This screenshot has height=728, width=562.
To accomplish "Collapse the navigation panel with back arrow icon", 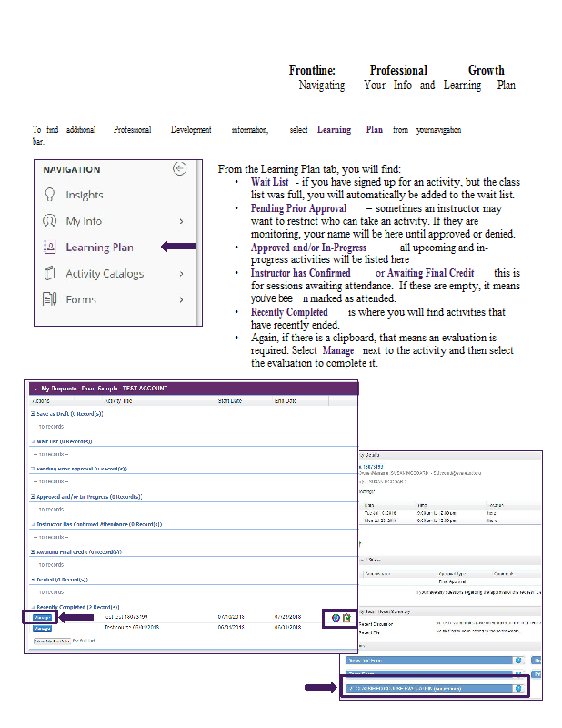I will coord(179,168).
